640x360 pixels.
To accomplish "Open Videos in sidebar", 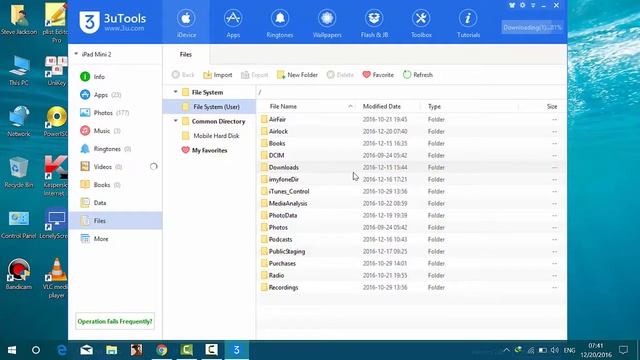I will click(x=115, y=167).
